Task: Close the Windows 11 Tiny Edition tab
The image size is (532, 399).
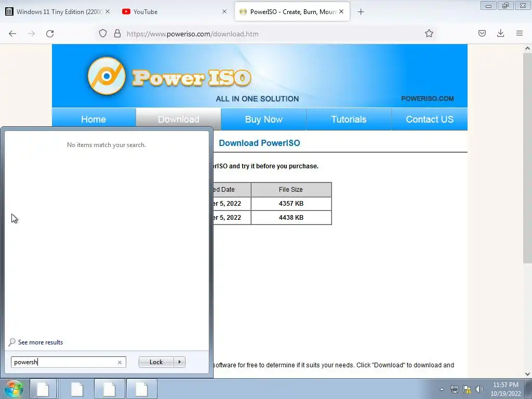Action: pos(108,11)
